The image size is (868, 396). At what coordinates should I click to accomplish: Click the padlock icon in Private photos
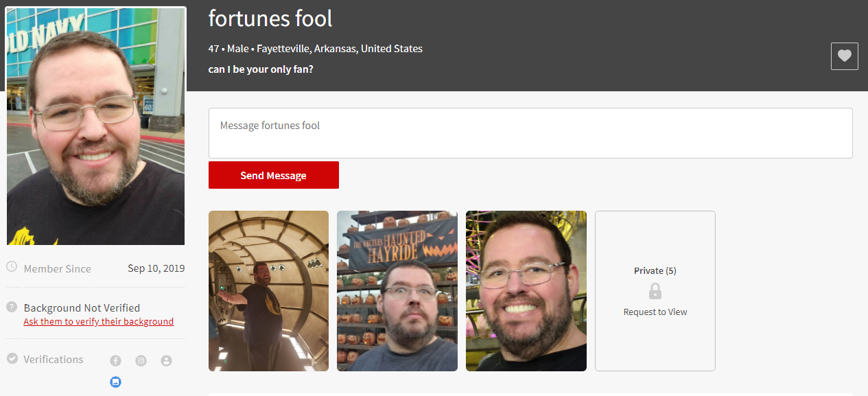655,292
